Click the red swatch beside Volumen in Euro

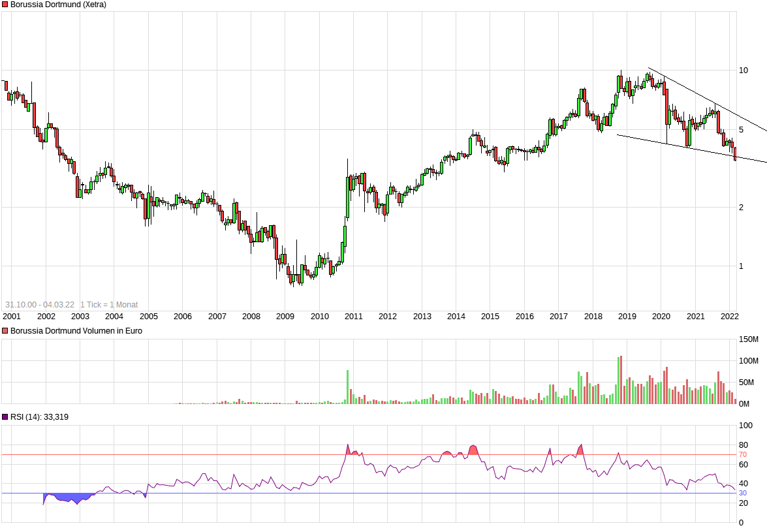[x=6, y=331]
